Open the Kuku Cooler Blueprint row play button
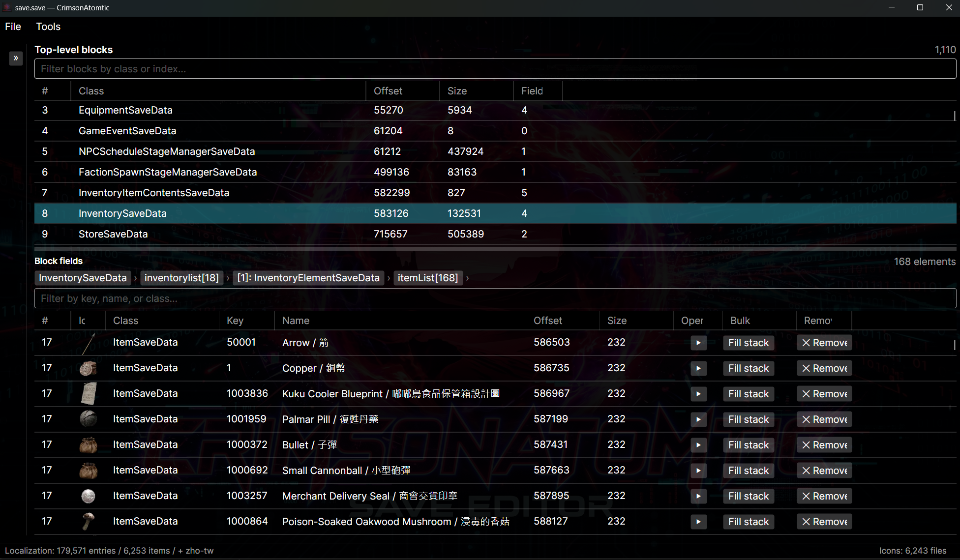This screenshot has height=560, width=960. [698, 394]
